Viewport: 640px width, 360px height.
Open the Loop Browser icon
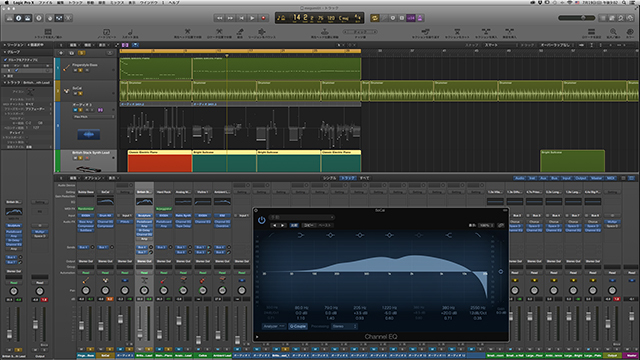621,18
